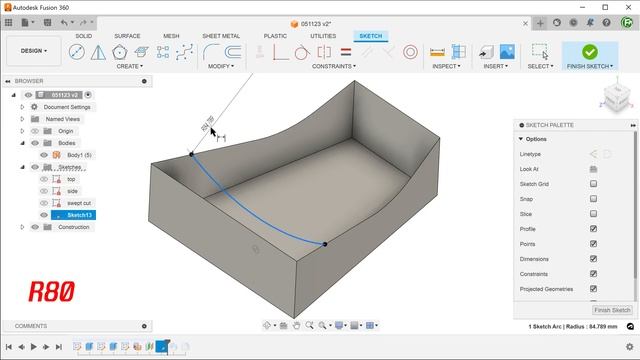This screenshot has width=640, height=360.
Task: Open the CONSTRAINTS dropdown menu
Action: point(334,66)
